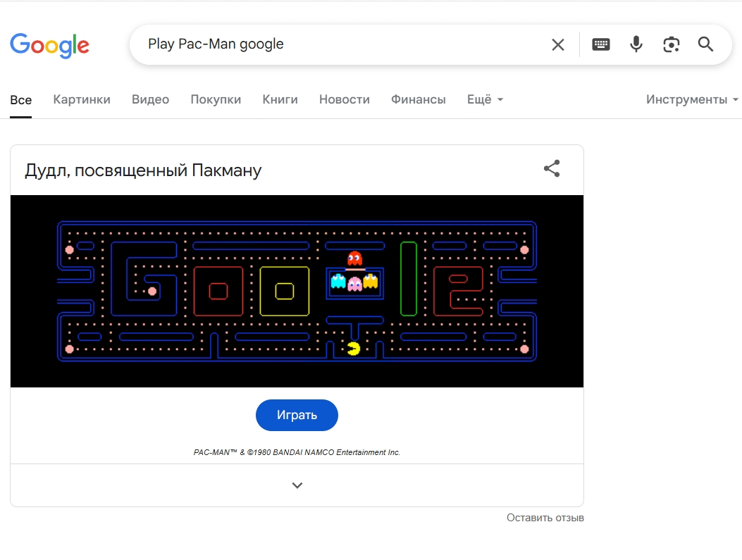Go to the Покупки tab
The height and width of the screenshot is (560, 742).
click(216, 99)
